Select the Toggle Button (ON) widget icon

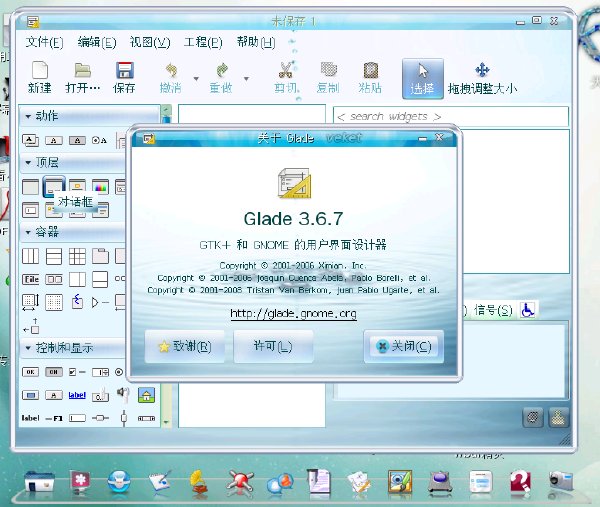[54, 372]
